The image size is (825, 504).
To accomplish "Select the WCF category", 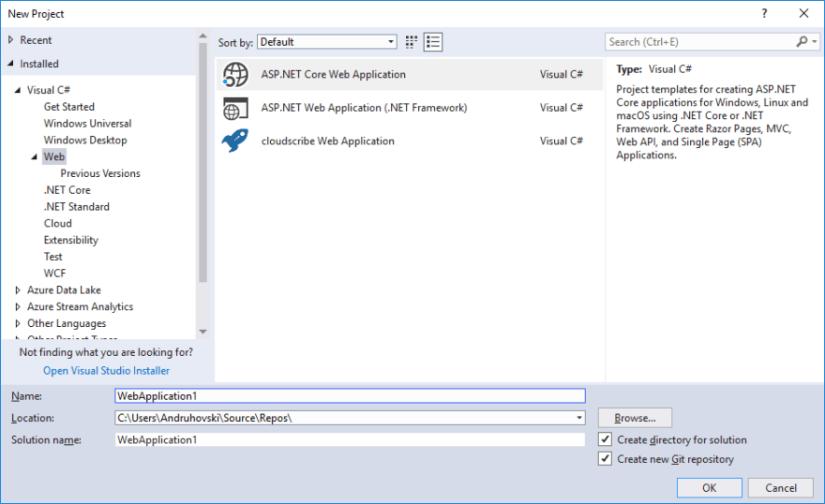I will pyautogui.click(x=54, y=274).
